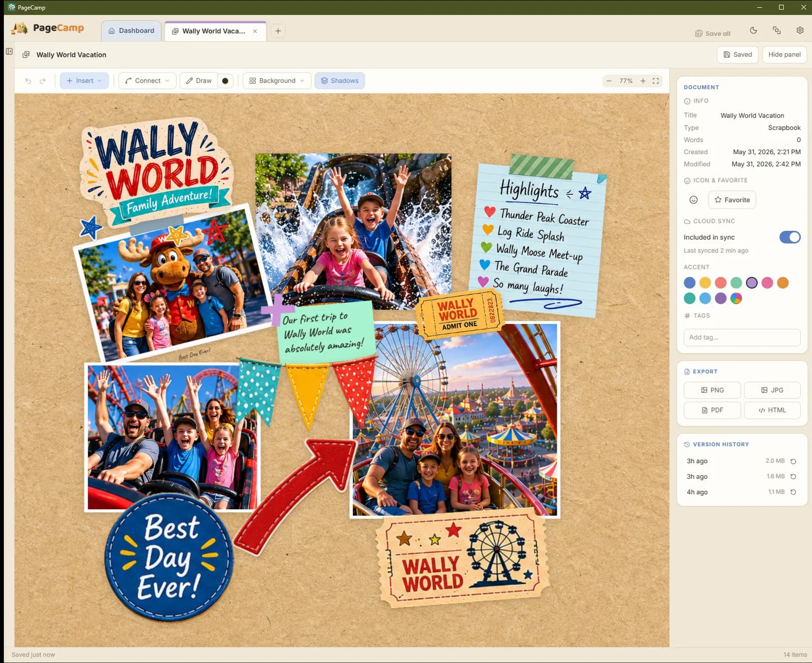Export as HTML
This screenshot has height=663, width=812.
click(x=772, y=410)
